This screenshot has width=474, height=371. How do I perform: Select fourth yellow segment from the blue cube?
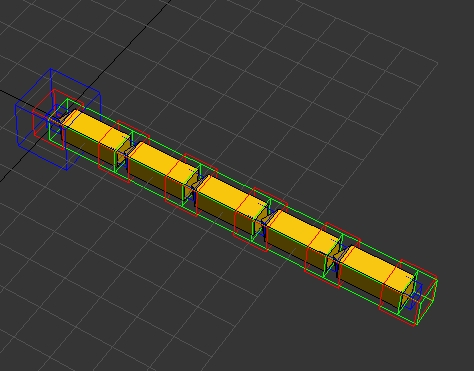pyautogui.click(x=303, y=240)
